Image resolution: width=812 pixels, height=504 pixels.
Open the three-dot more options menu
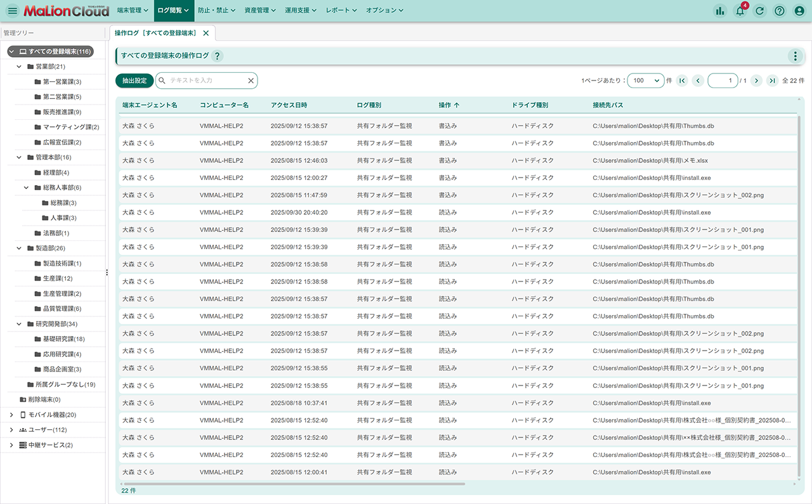795,56
